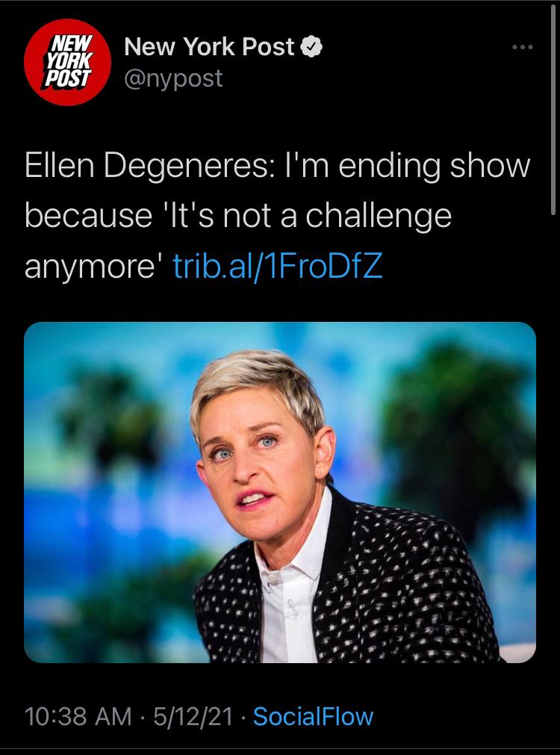Open the attached tweet photo
This screenshot has height=755, width=560.
[280, 492]
